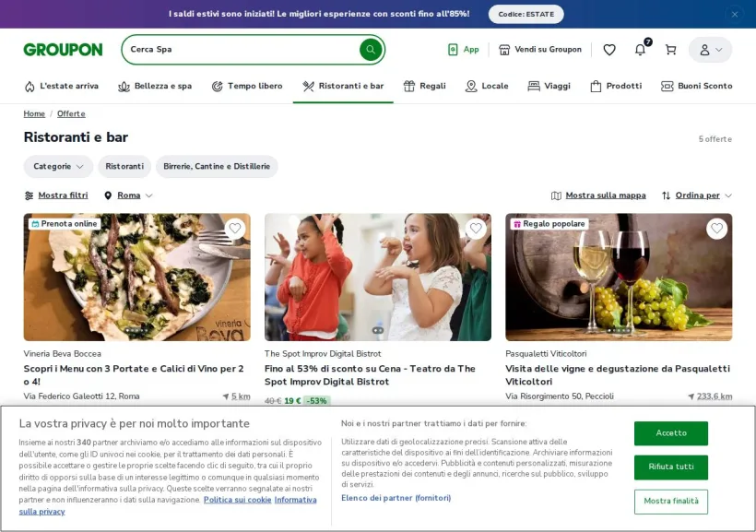Click Mostra sulla mappa link
The height and width of the screenshot is (532, 756).
598,195
